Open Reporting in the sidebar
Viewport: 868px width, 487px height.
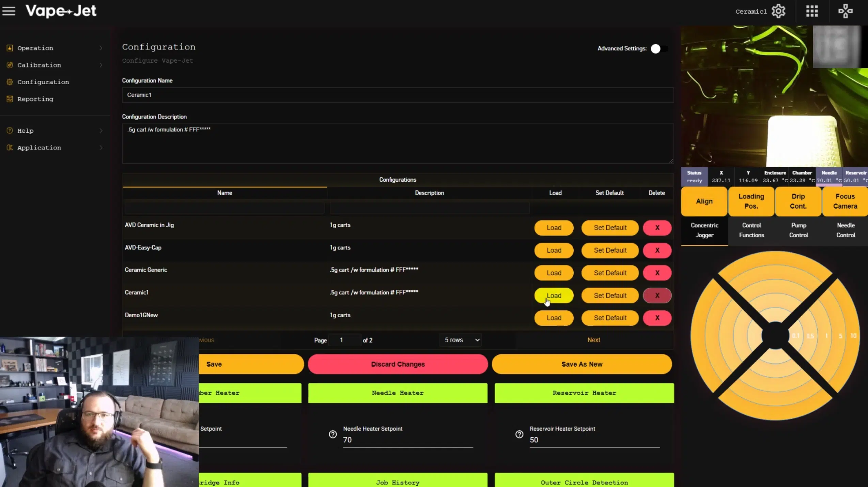coord(35,99)
